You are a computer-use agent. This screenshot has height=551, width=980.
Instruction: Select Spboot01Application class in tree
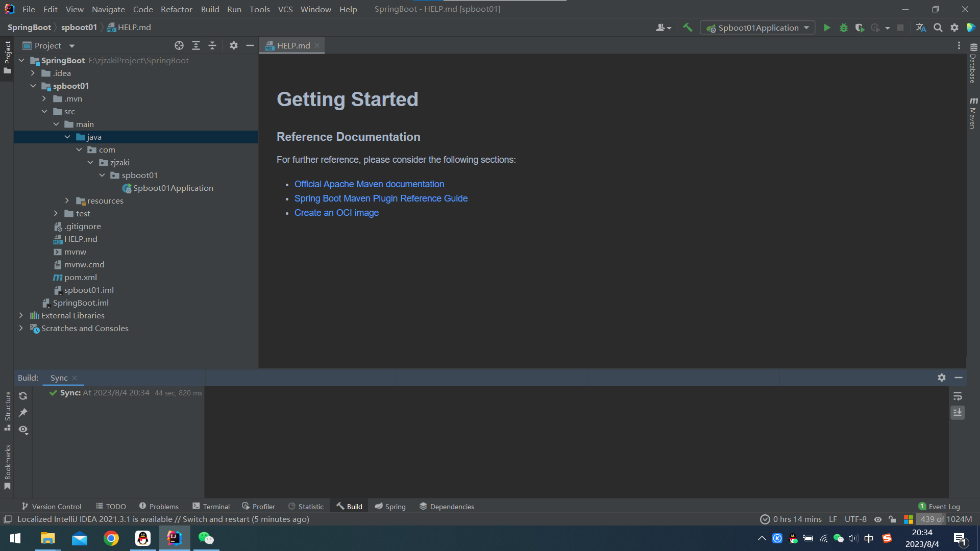(x=173, y=188)
